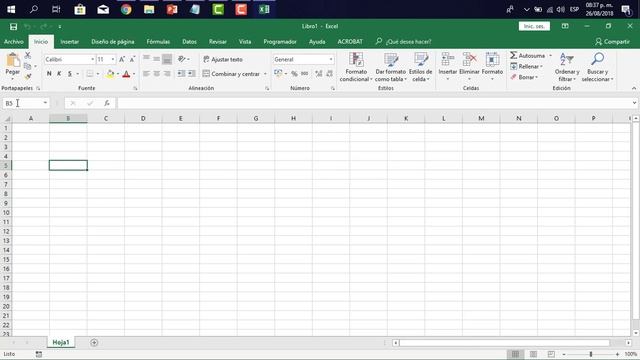Image resolution: width=640 pixels, height=360 pixels.
Task: Apply the yellow fill color
Action: tap(110, 74)
